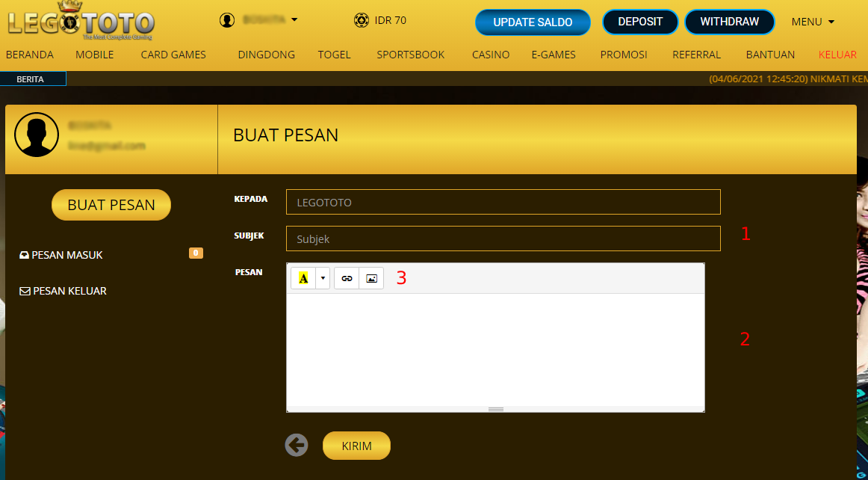Open BANTUAN help menu item

[x=770, y=55]
